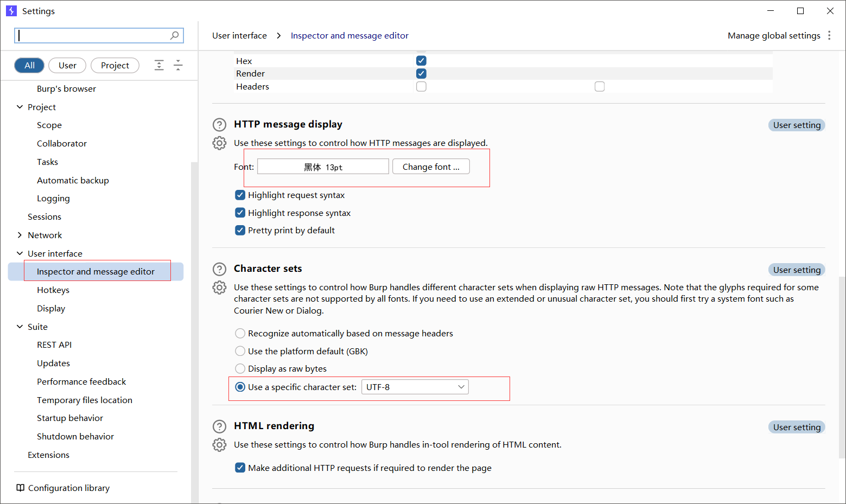The height and width of the screenshot is (504, 846).
Task: Click the help icon beside Character sets
Action: (x=219, y=269)
